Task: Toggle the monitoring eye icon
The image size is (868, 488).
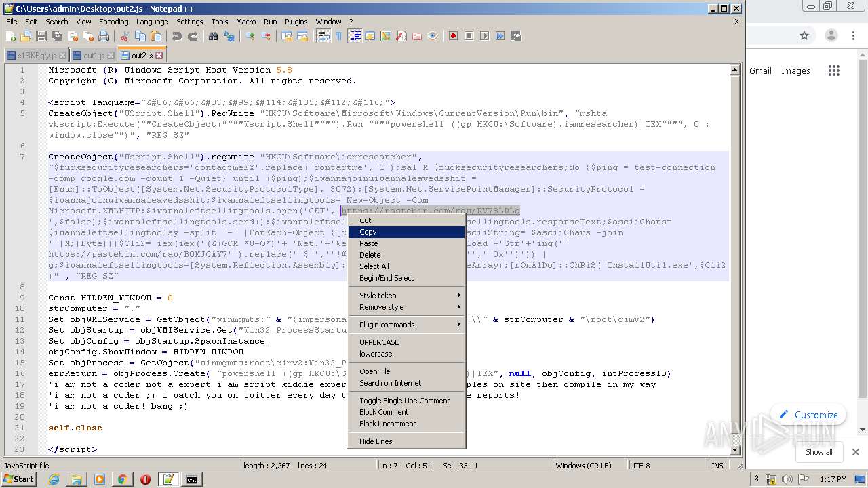Action: 433,36
